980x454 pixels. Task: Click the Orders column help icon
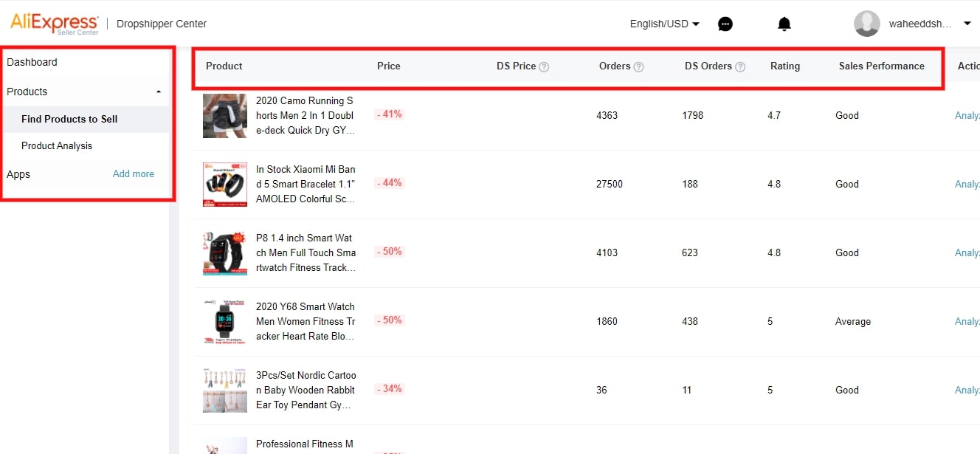[x=638, y=66]
